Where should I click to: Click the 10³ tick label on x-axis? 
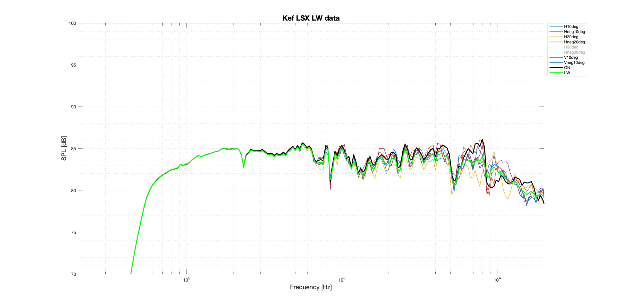click(x=342, y=279)
